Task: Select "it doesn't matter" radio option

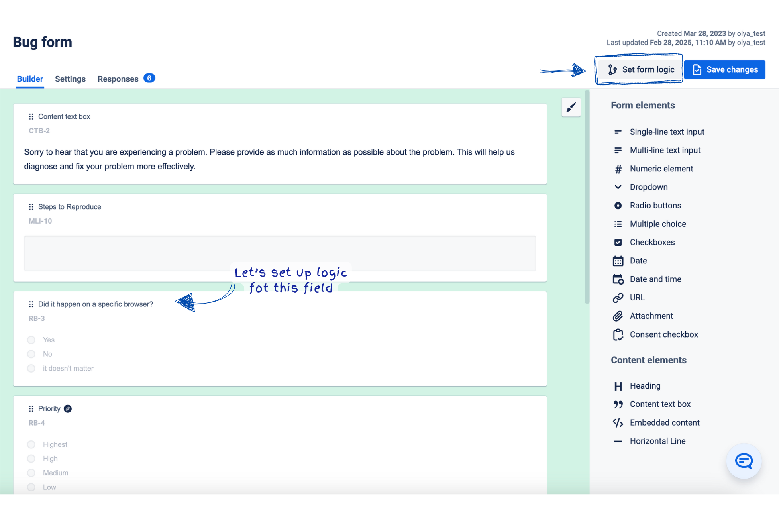Action: tap(31, 369)
